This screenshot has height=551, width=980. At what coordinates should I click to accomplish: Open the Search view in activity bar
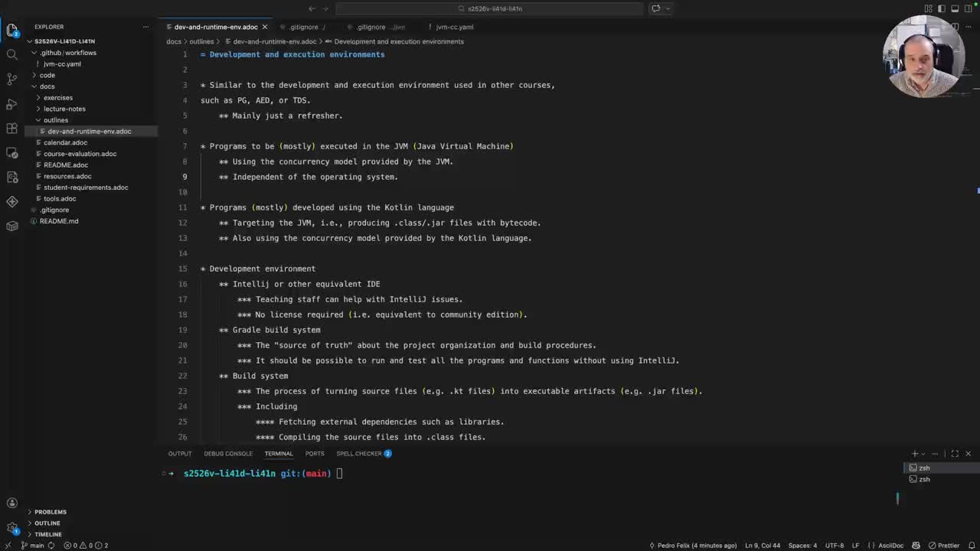click(11, 54)
